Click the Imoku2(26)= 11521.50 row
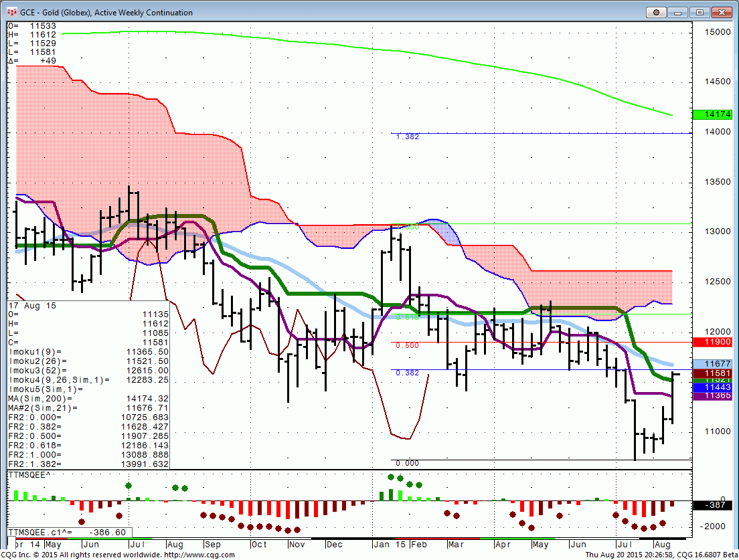This screenshot has height=560, width=739. (x=88, y=361)
